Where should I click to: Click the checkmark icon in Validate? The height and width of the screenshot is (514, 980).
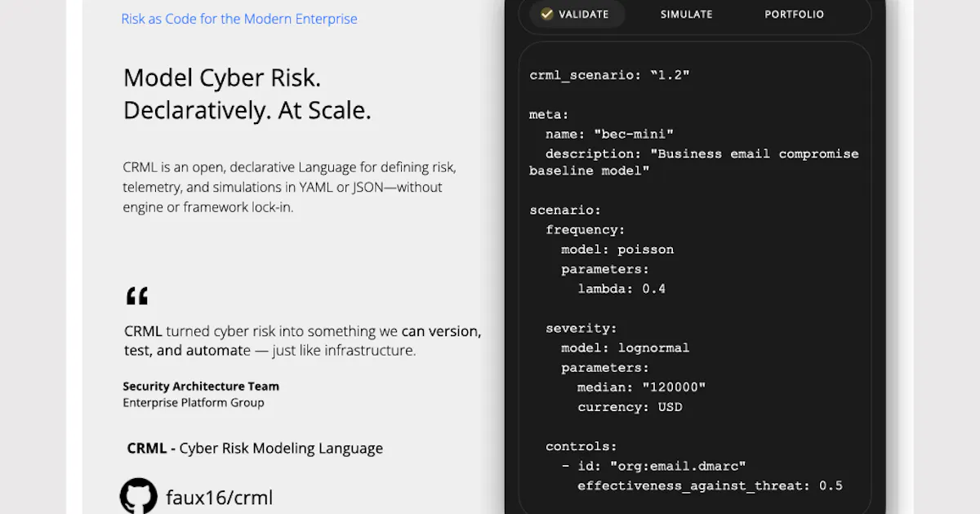tap(547, 14)
